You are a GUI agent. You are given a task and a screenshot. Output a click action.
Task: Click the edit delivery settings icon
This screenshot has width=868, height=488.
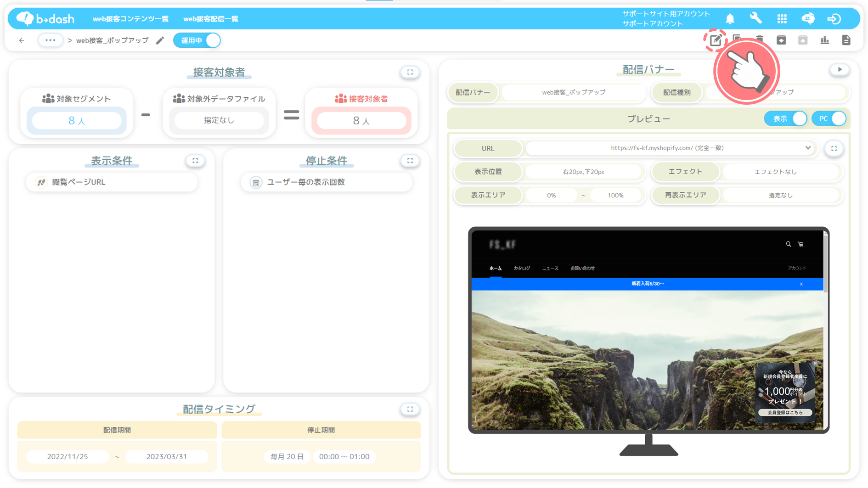coord(715,40)
